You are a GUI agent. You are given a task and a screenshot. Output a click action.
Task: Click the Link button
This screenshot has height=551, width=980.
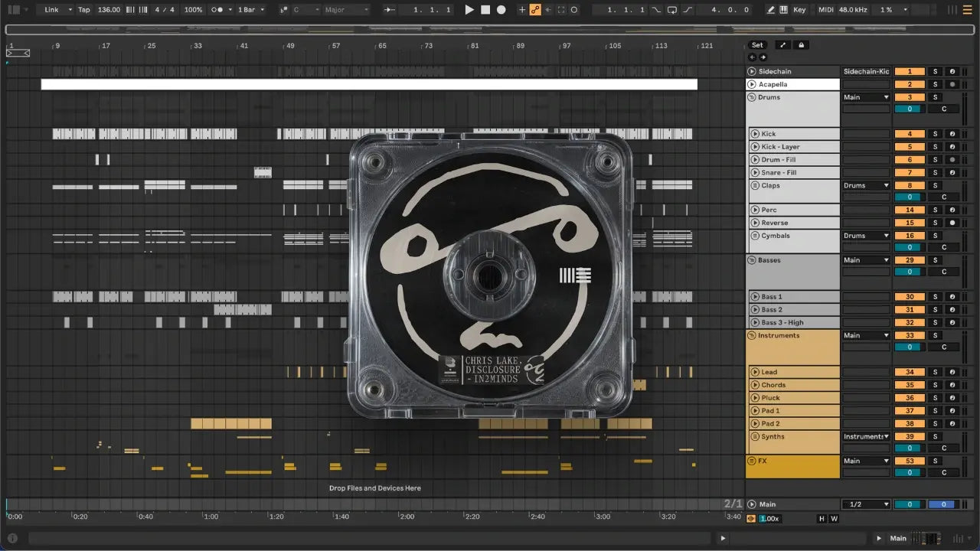(51, 10)
